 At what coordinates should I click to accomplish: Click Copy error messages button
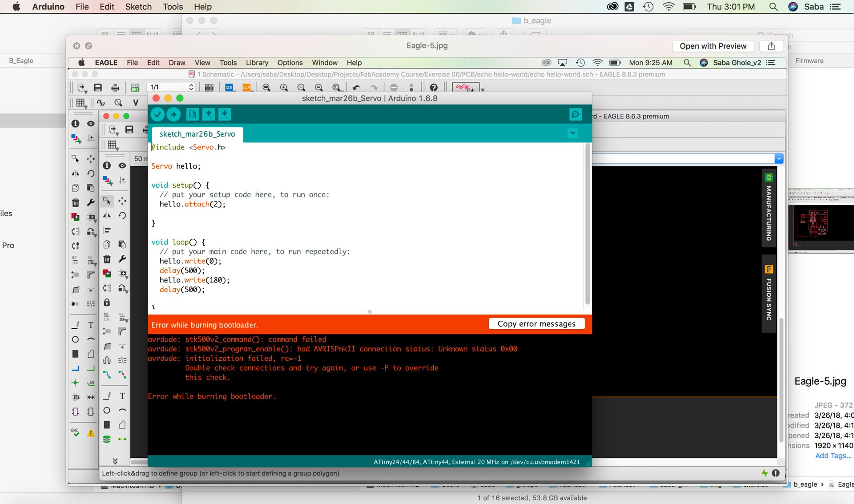pyautogui.click(x=536, y=324)
